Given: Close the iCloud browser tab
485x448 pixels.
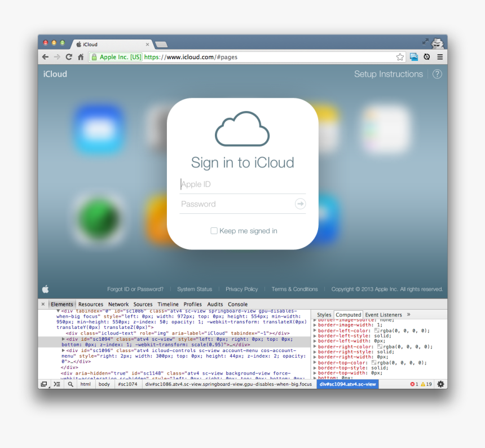Looking at the screenshot, I should click(147, 45).
